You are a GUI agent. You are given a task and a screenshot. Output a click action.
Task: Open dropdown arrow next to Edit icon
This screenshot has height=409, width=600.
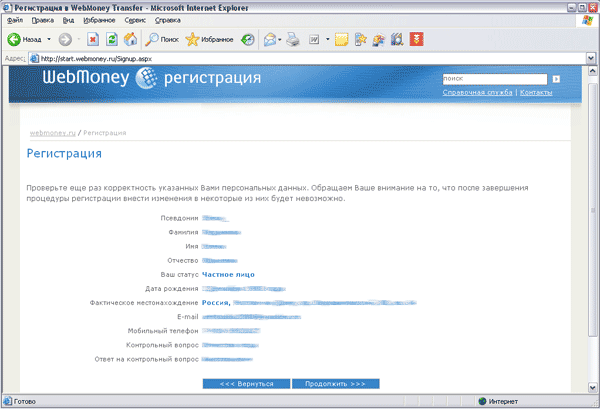[x=328, y=39]
